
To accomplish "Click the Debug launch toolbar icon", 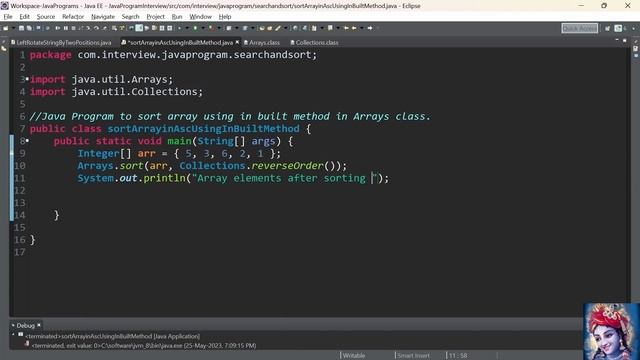I will pyautogui.click(x=179, y=28).
